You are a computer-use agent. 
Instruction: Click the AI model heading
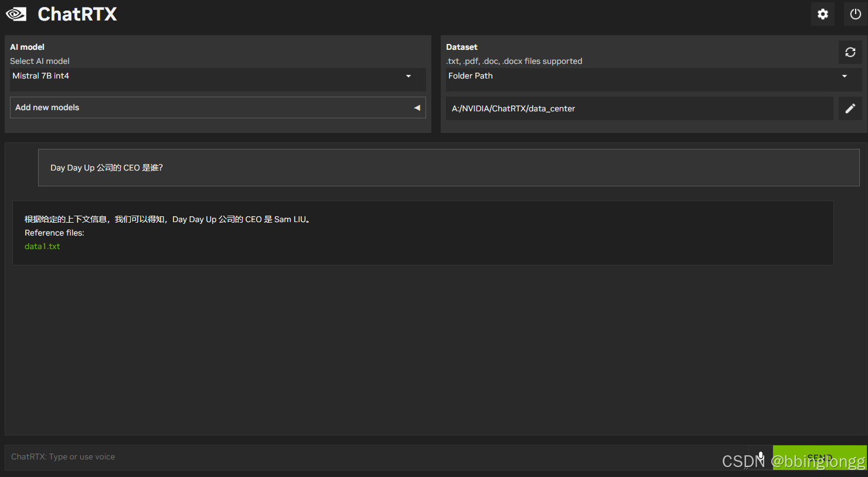27,47
